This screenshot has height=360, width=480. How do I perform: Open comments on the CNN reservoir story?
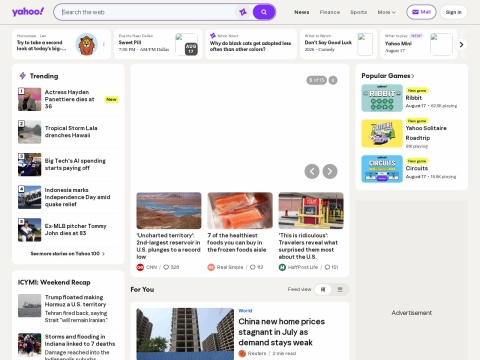click(171, 267)
